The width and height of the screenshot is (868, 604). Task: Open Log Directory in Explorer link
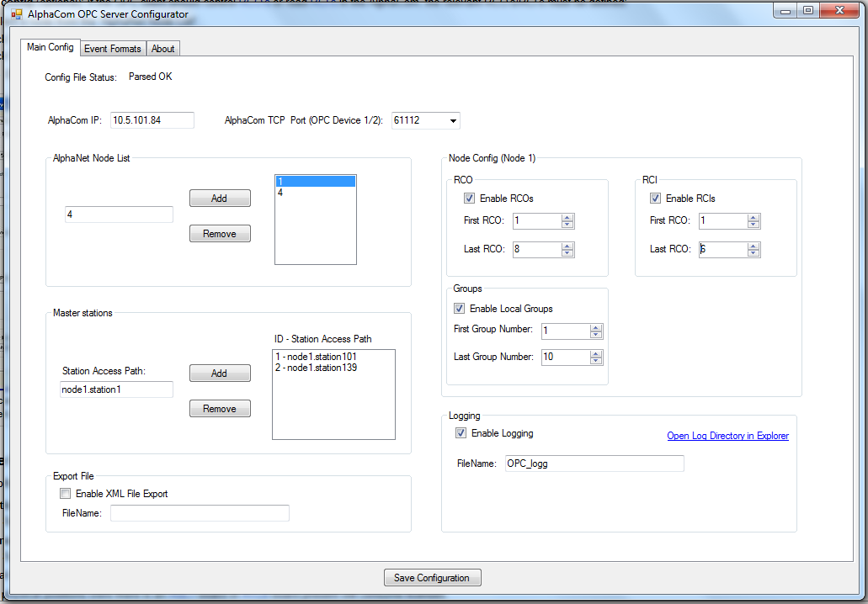tap(727, 436)
